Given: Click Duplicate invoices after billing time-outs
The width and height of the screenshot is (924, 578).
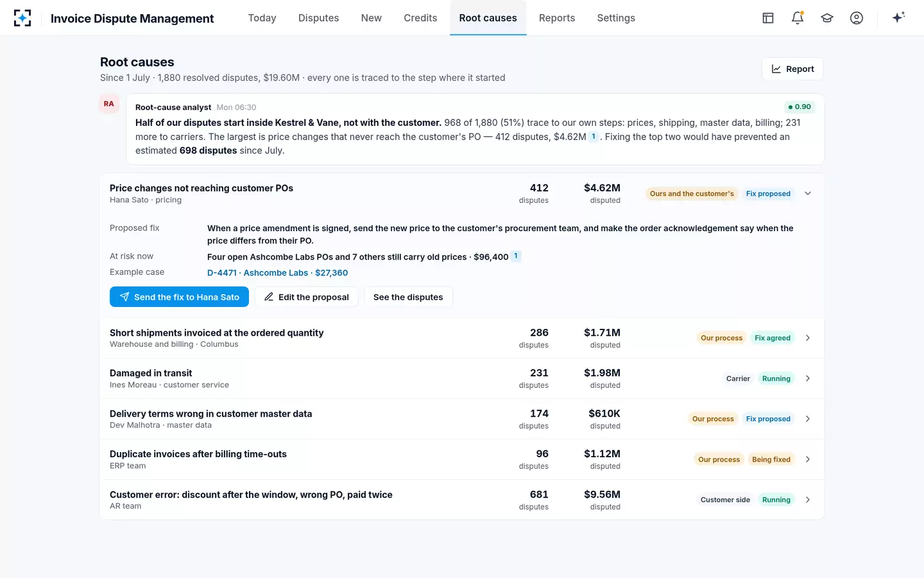Looking at the screenshot, I should 198,454.
